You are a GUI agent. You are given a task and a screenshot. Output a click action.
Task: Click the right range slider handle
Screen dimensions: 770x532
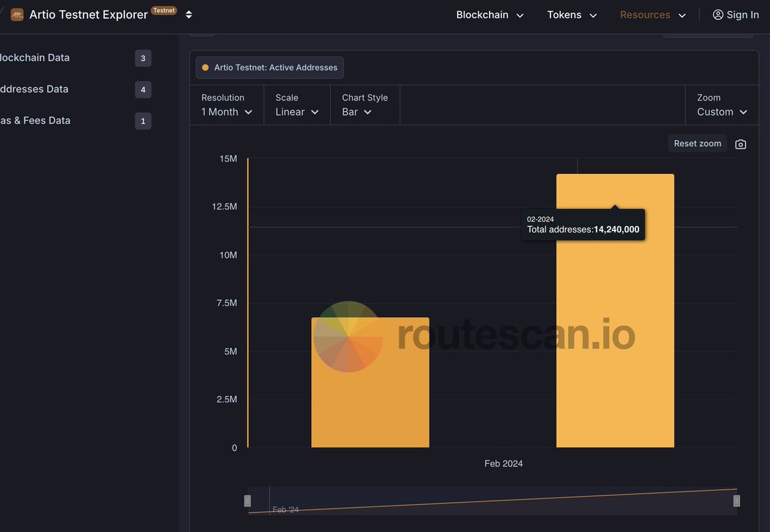coord(737,501)
